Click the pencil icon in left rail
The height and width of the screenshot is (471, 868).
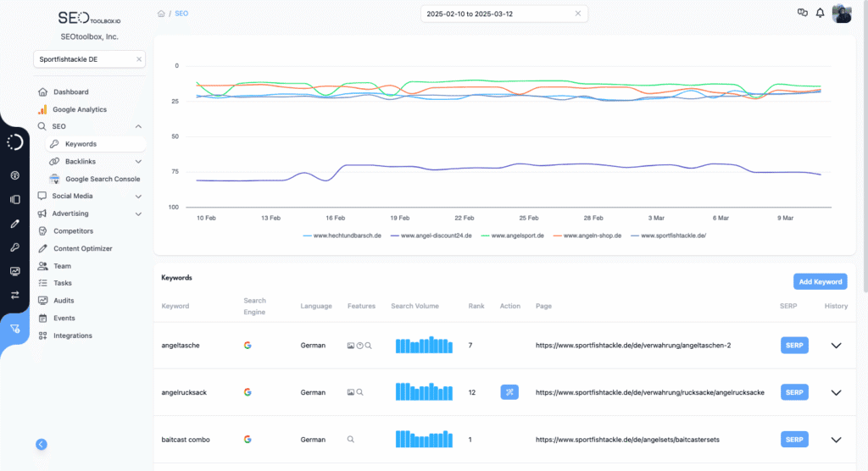coord(14,224)
